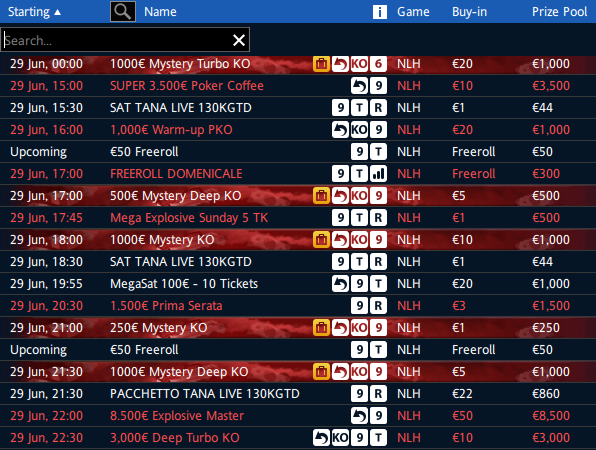Click the R rebuy icon on Mega Explosive Sunday 5 TK
The height and width of the screenshot is (450, 596).
378,218
